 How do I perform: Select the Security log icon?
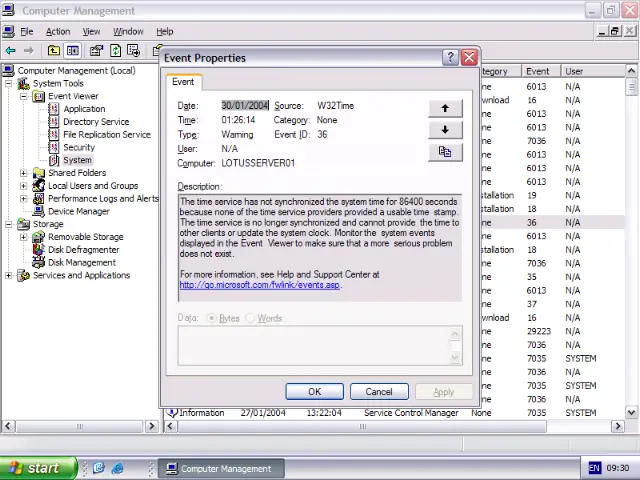[53, 147]
